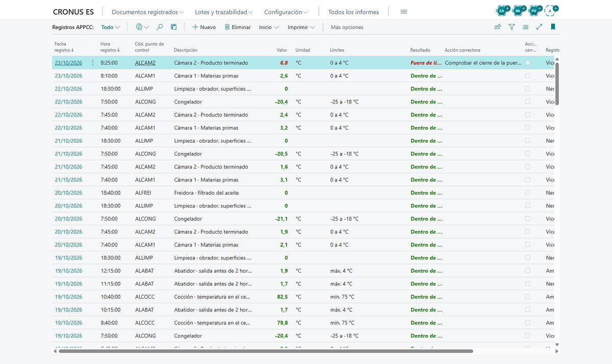The image size is (612, 364).
Task: Open row options dots for the 8:25:00 record
Action: pos(92,63)
